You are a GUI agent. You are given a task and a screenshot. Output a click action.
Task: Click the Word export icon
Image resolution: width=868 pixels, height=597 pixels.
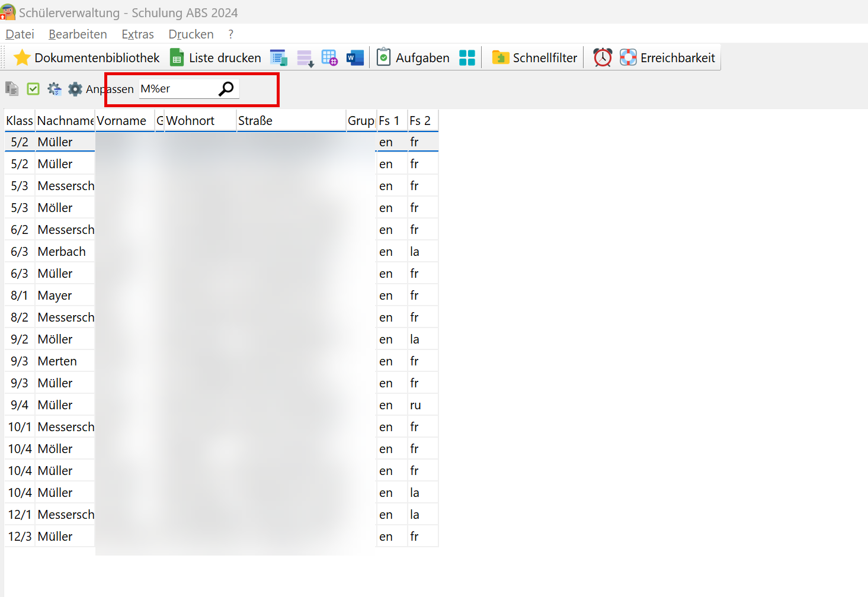(355, 57)
